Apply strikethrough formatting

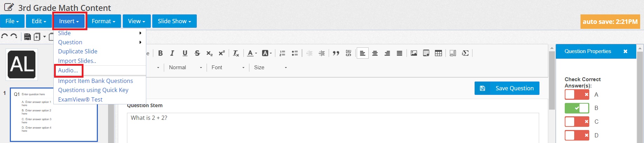click(197, 53)
